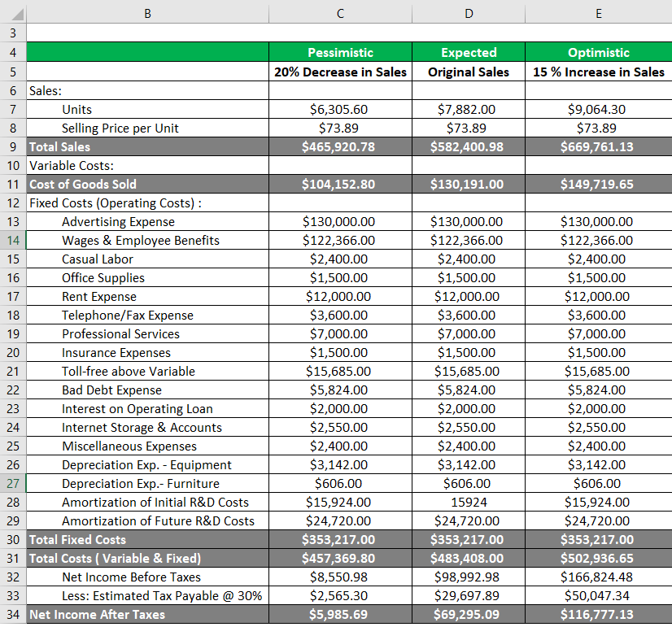The image size is (672, 627).
Task: Click the Net Income After Taxes value $116,777.13
Action: [598, 614]
